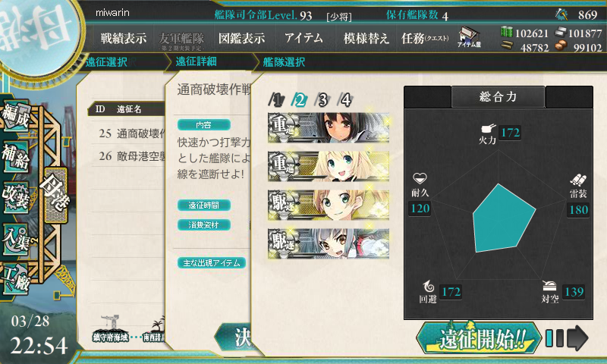Start the expedition with 遠征開始!! button
The width and height of the screenshot is (607, 364).
click(479, 338)
